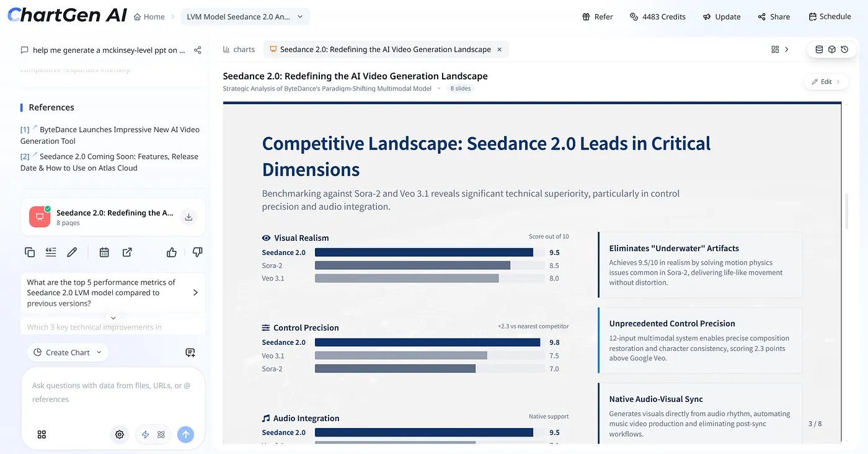Click the pencil edit icon under the response

pos(72,252)
